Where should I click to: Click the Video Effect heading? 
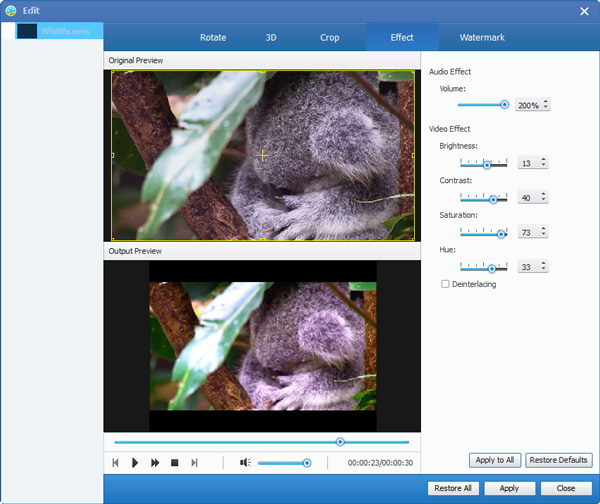450,129
